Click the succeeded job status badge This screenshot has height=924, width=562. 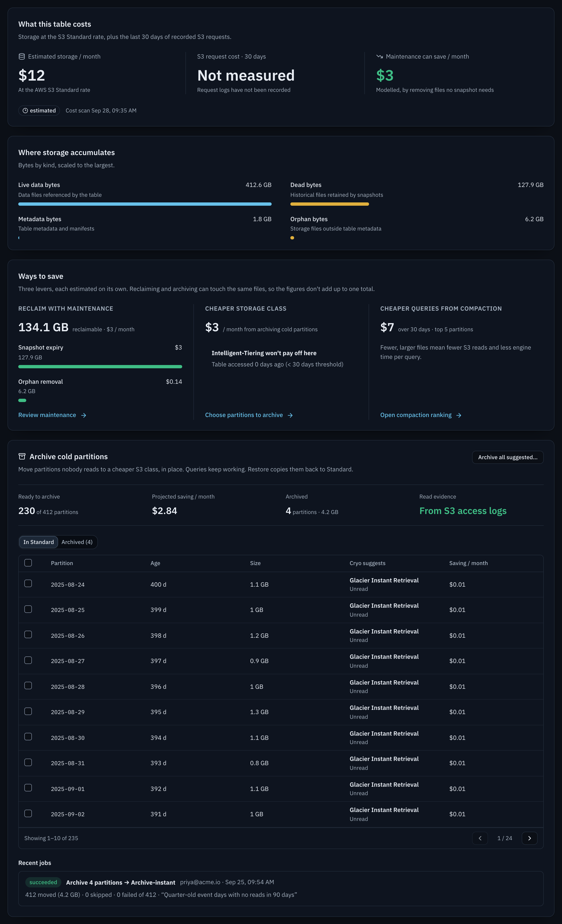tap(43, 882)
